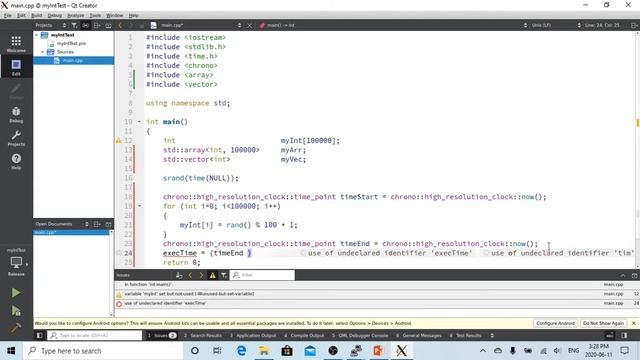
Task: Switch to General Messages pane
Action: (419, 336)
